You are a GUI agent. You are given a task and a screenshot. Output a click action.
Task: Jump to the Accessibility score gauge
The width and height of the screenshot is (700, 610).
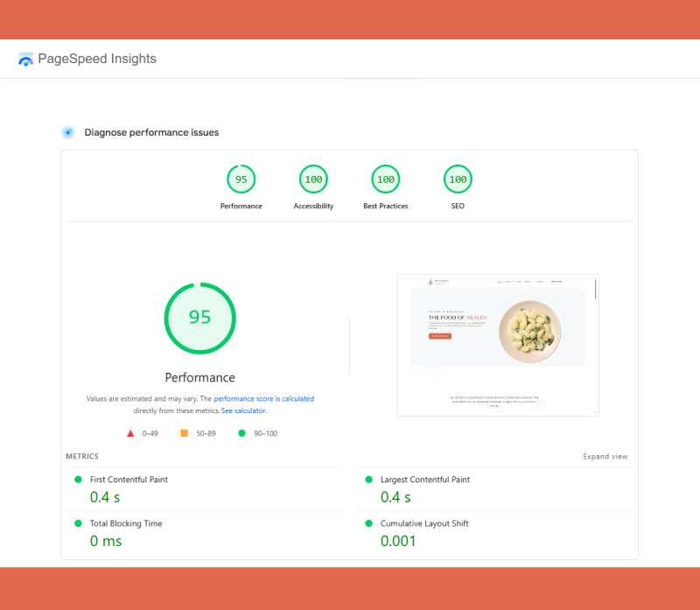click(x=312, y=179)
